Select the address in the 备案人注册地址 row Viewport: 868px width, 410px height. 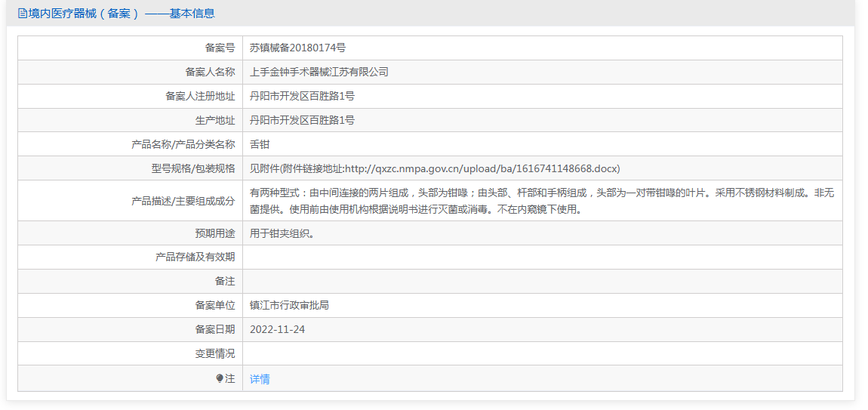click(x=302, y=96)
